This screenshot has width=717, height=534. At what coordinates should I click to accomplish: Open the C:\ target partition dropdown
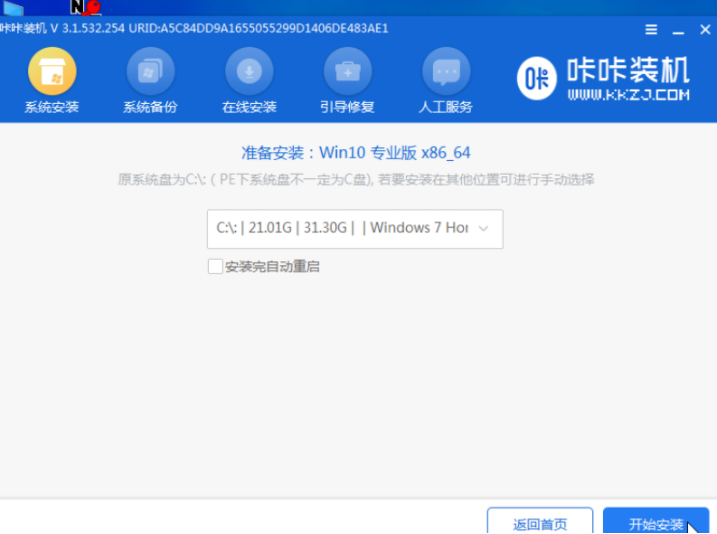click(x=342, y=228)
